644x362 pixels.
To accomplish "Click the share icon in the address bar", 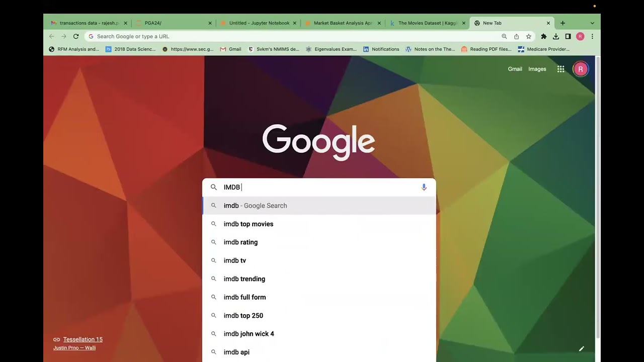I will [x=516, y=36].
